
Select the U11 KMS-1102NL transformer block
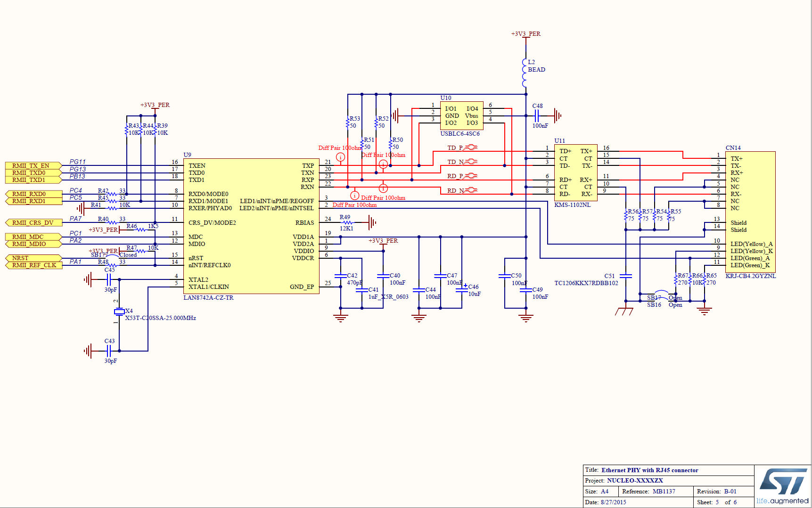[x=575, y=172]
